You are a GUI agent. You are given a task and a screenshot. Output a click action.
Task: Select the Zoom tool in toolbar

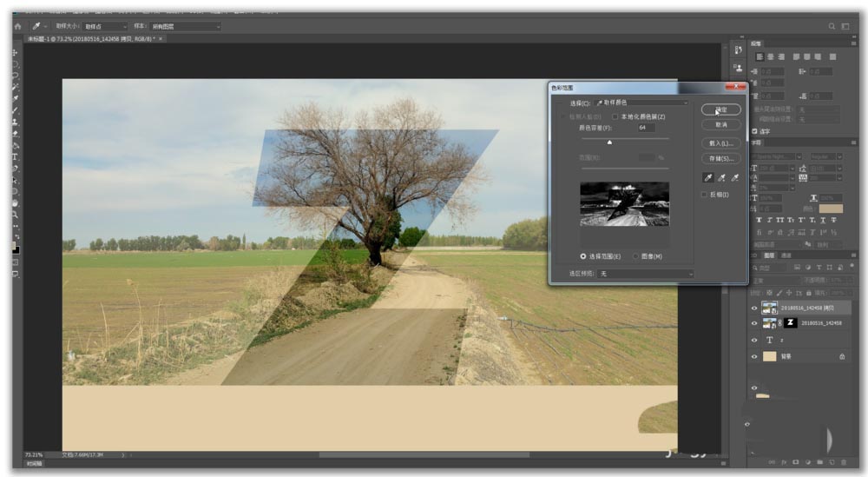tap(15, 215)
